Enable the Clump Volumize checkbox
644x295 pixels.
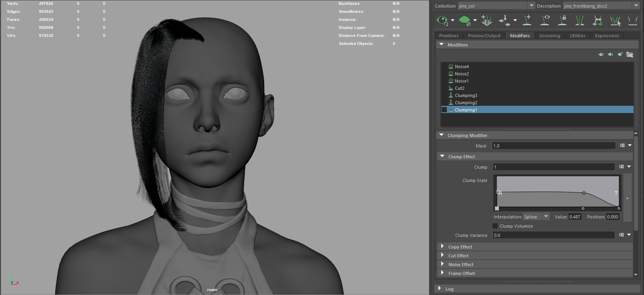point(495,226)
